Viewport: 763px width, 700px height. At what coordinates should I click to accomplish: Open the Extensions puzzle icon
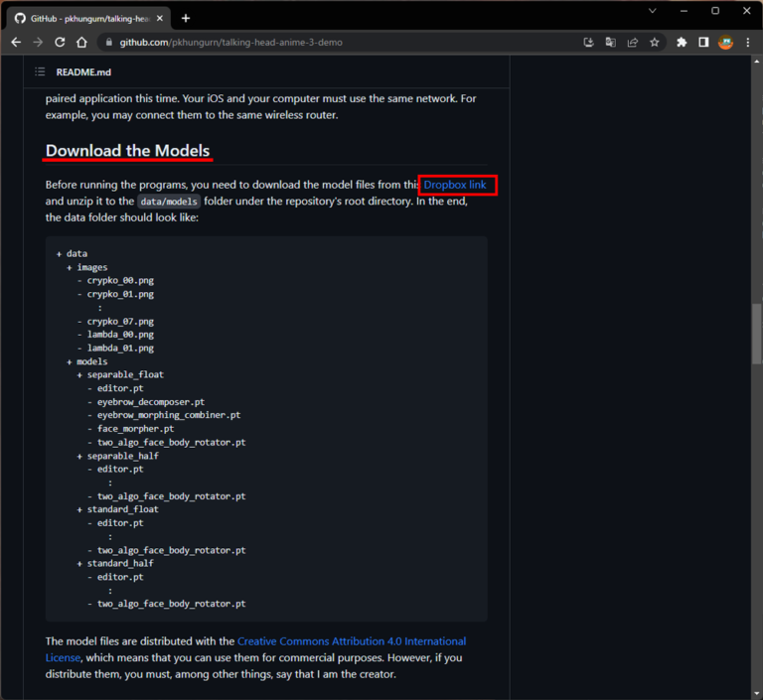click(682, 43)
